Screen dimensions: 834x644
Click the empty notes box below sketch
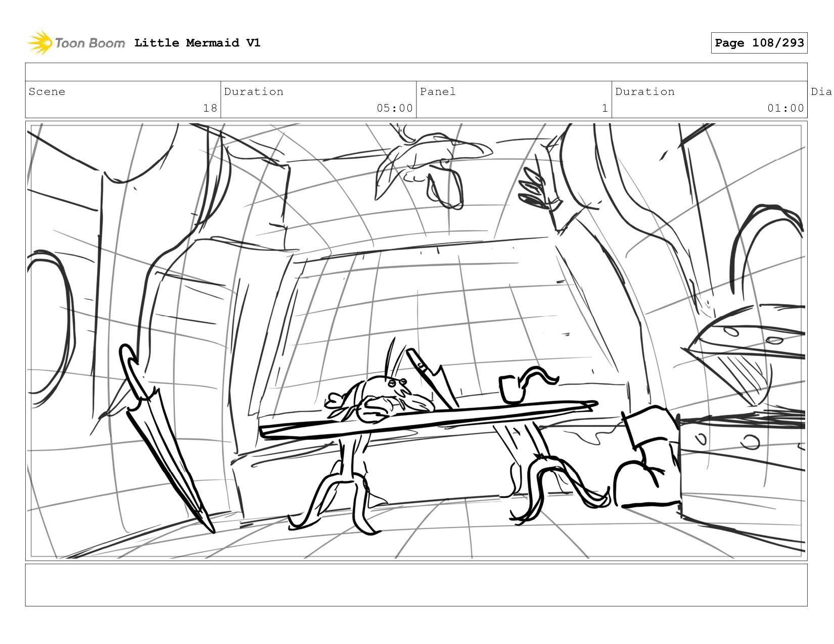[416, 585]
